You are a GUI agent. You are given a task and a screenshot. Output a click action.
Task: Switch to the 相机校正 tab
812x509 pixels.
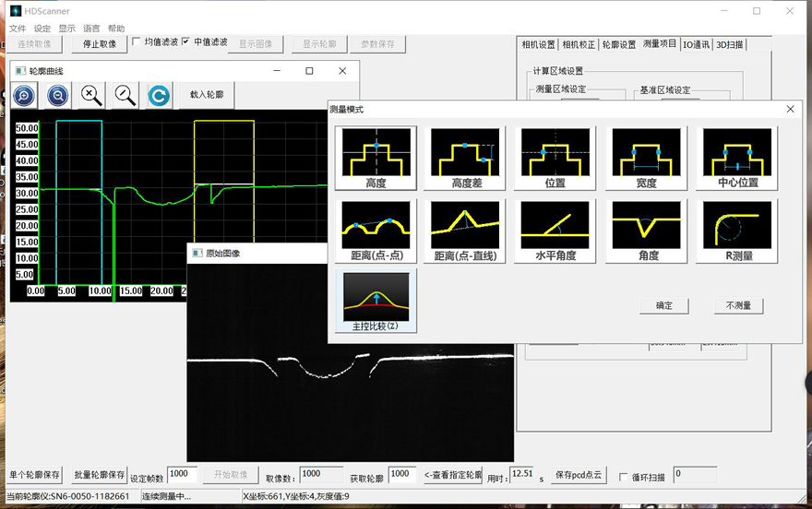[x=579, y=45]
